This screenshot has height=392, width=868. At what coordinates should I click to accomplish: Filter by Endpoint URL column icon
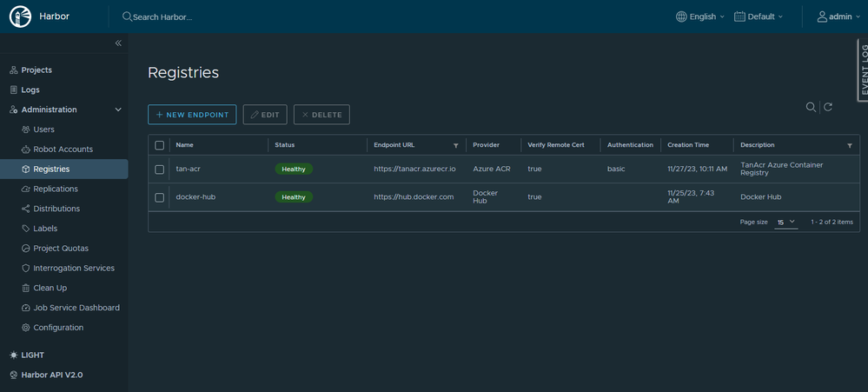tap(455, 146)
